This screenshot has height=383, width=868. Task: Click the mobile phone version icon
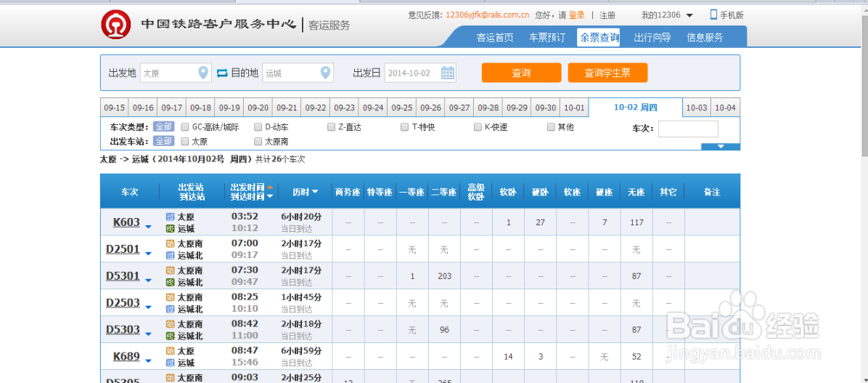tap(713, 15)
